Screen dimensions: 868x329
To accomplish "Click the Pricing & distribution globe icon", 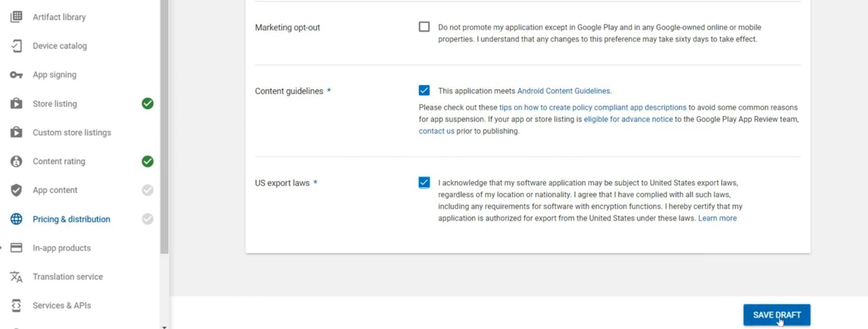I will [x=16, y=219].
